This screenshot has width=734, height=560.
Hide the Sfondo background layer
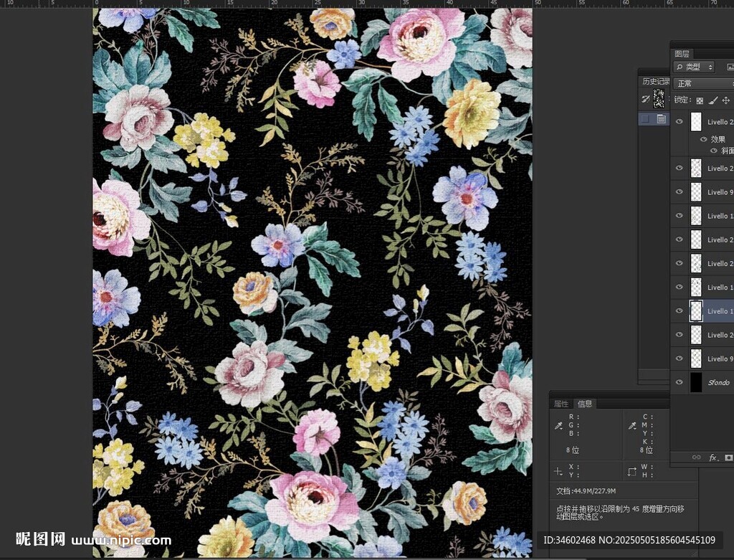pyautogui.click(x=680, y=382)
